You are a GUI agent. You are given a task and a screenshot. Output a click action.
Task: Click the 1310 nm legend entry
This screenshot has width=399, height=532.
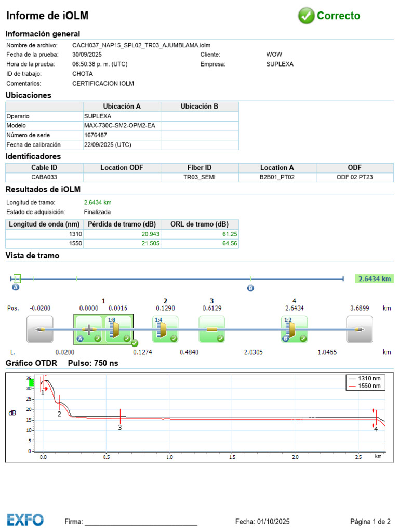click(x=365, y=378)
